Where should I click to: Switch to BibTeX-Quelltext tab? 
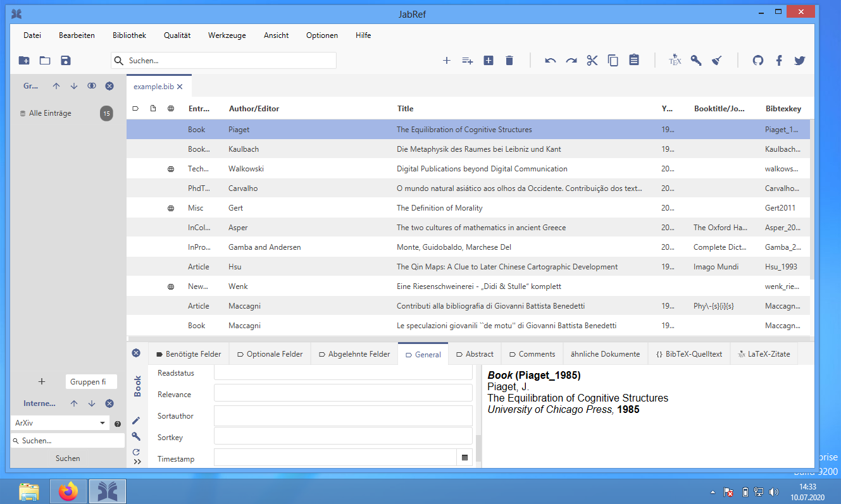click(x=689, y=354)
